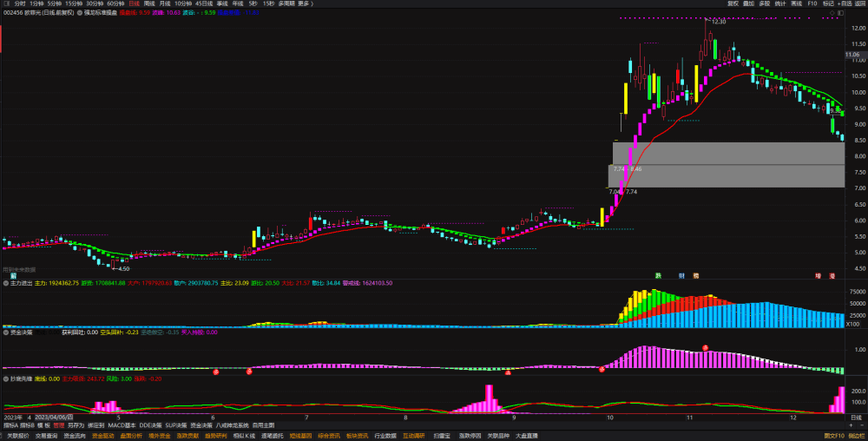Click the 2023/04/06 date field
This screenshot has width=868, height=441.
(x=54, y=418)
